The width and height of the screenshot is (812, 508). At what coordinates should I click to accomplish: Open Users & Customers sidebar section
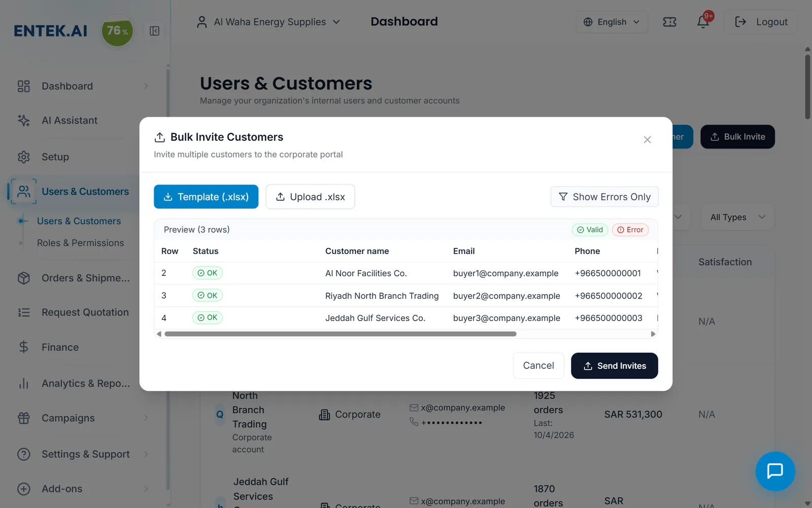[74, 192]
